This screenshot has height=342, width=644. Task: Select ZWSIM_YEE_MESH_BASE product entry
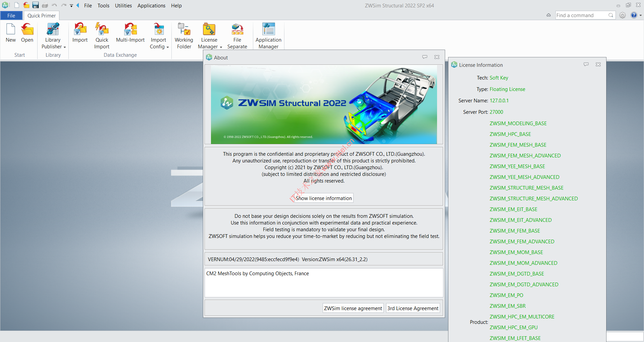[517, 166]
